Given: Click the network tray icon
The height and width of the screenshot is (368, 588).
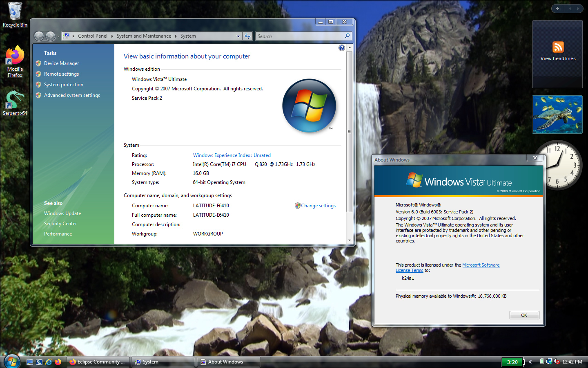Looking at the screenshot, I should tap(549, 361).
